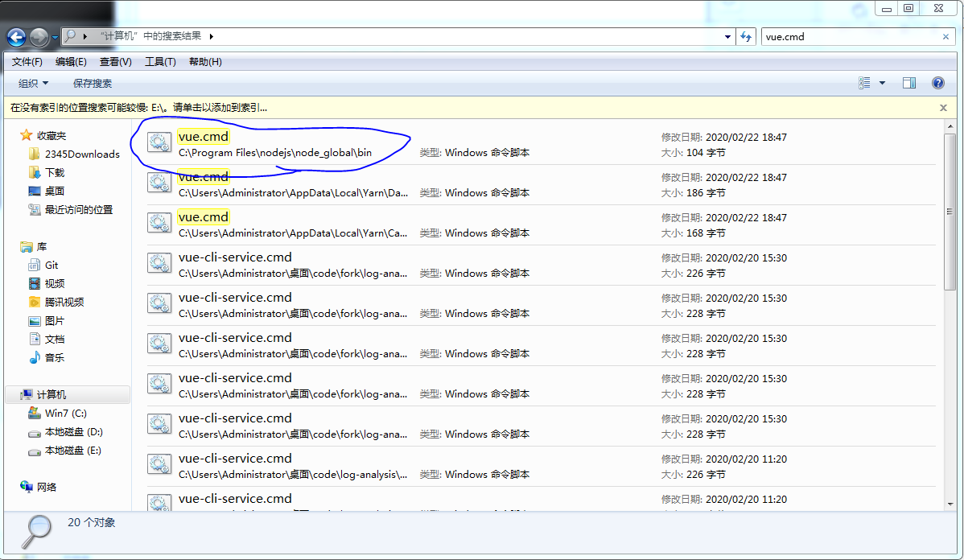Image resolution: width=964 pixels, height=560 pixels.
Task: Clear the vue.cmd search with the X
Action: [x=945, y=37]
